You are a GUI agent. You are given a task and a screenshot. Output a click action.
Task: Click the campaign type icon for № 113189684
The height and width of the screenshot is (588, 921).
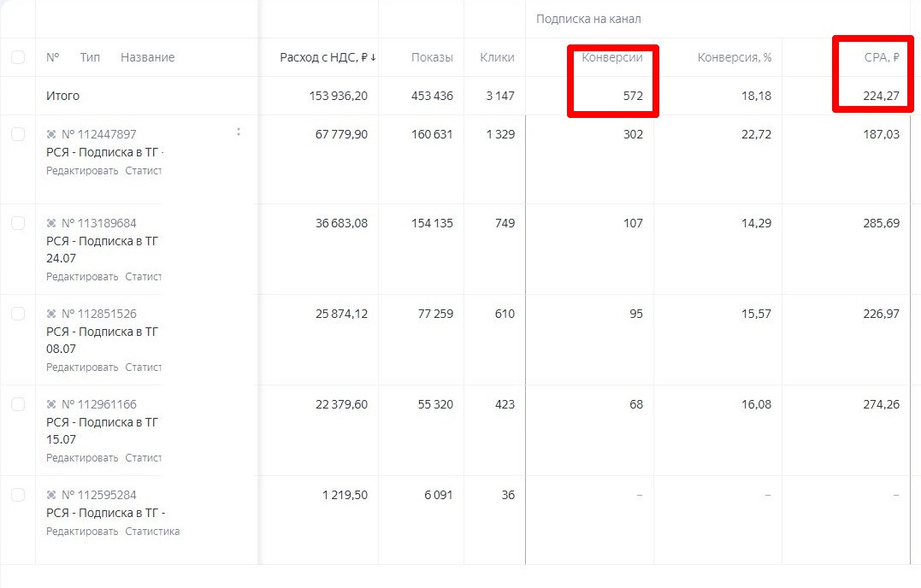pyautogui.click(x=51, y=223)
